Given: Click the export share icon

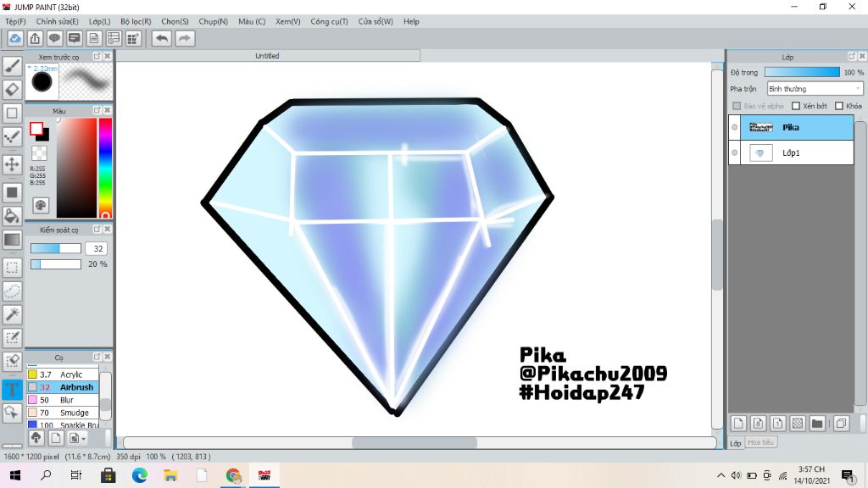Looking at the screenshot, I should point(35,38).
